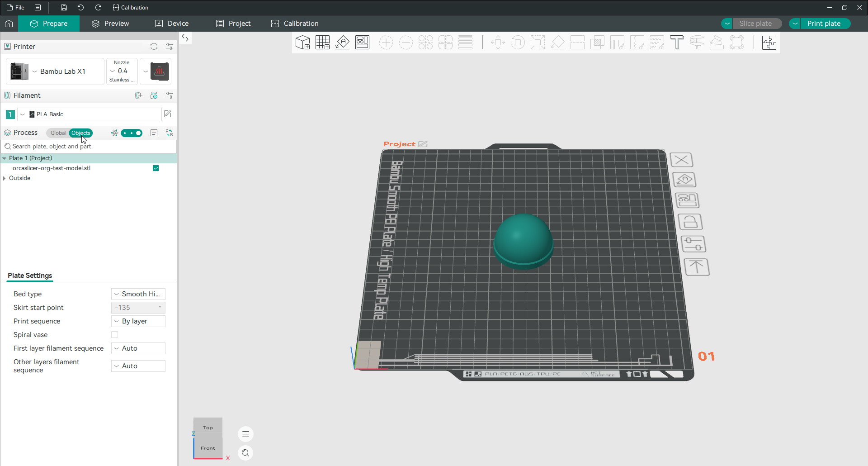Viewport: 868px width, 466px height.
Task: Open the canvas hamburger menu button
Action: click(x=245, y=434)
